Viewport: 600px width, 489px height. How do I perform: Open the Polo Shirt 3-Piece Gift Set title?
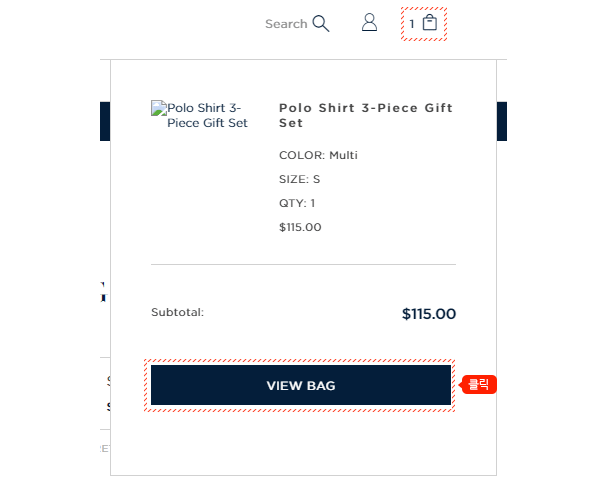tap(366, 115)
